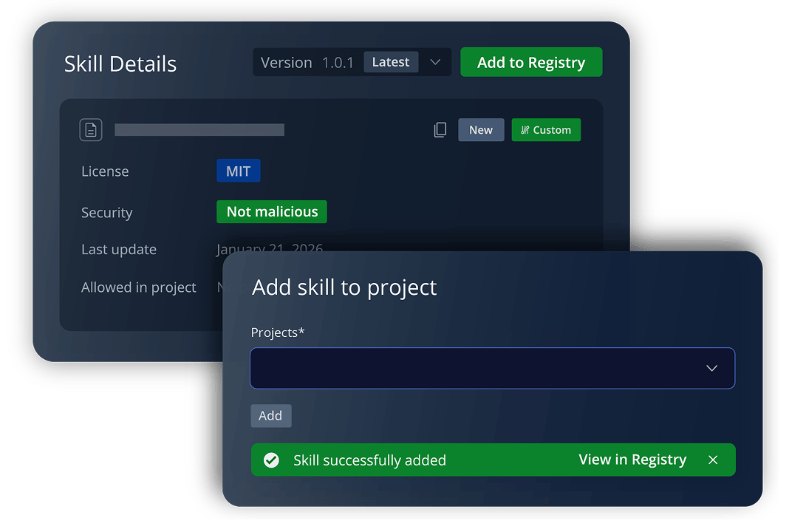Screen dimensions: 789x532
Task: Click the New badge button
Action: (480, 130)
